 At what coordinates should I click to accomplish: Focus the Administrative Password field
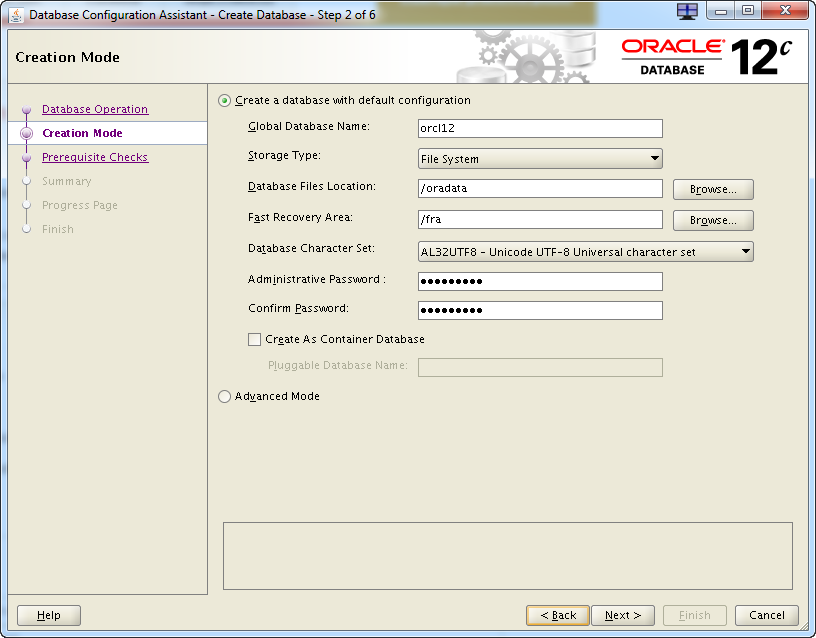pyautogui.click(x=540, y=282)
